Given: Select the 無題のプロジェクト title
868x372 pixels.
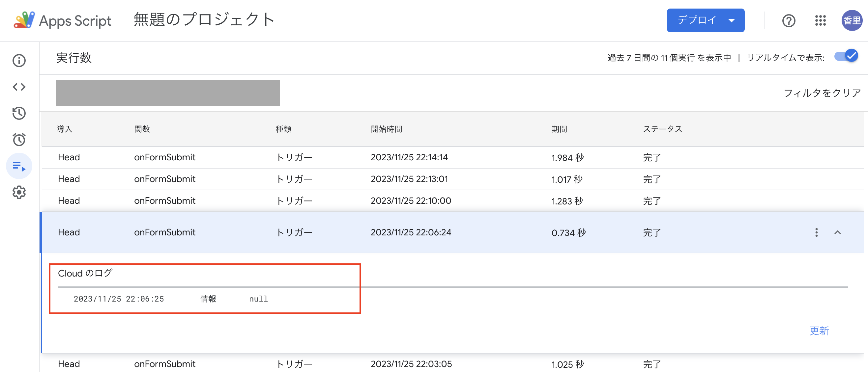Looking at the screenshot, I should (204, 19).
